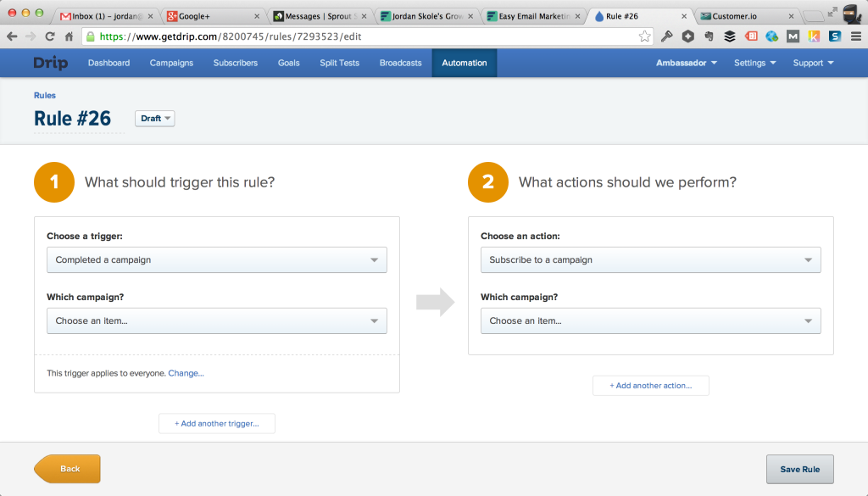The height and width of the screenshot is (496, 868).
Task: Choose an item in trigger campaign dropdown
Action: coord(216,321)
